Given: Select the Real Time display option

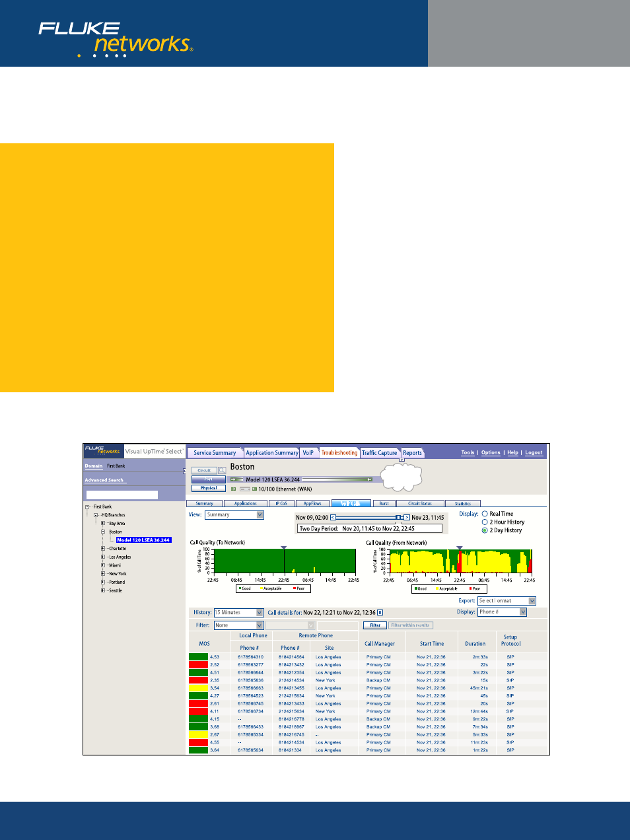Looking at the screenshot, I should click(x=485, y=514).
